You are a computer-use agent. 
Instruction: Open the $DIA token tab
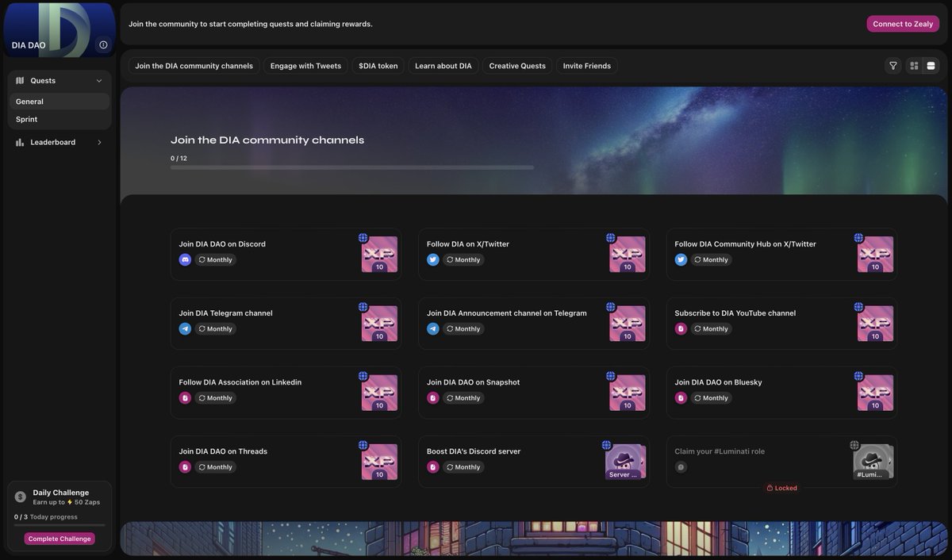click(x=378, y=66)
